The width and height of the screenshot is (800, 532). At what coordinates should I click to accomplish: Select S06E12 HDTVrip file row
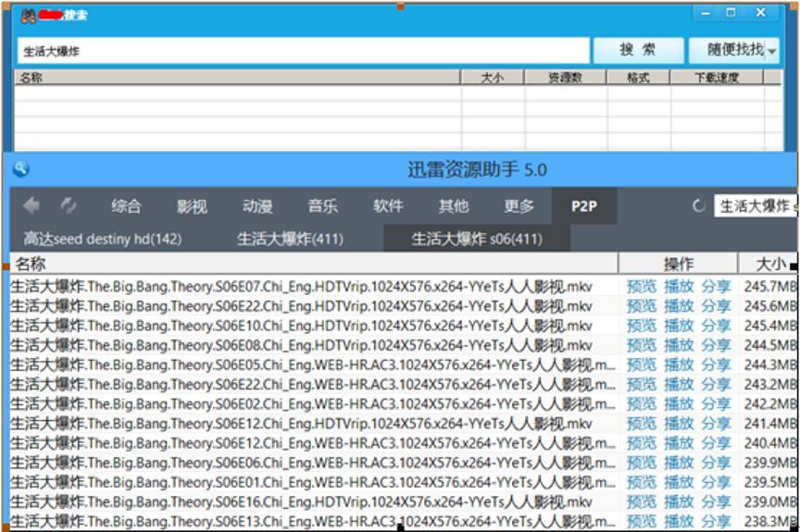tap(403, 424)
